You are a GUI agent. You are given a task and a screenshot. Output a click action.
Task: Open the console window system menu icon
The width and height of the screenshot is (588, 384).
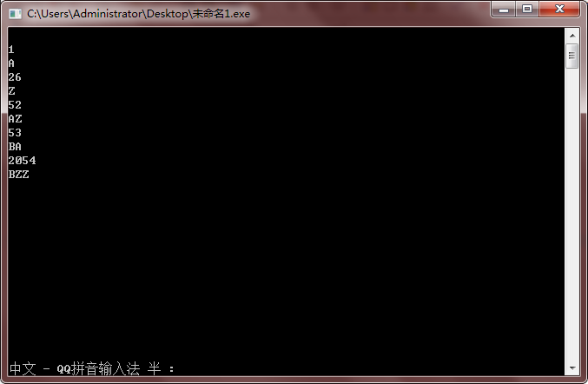(x=15, y=14)
